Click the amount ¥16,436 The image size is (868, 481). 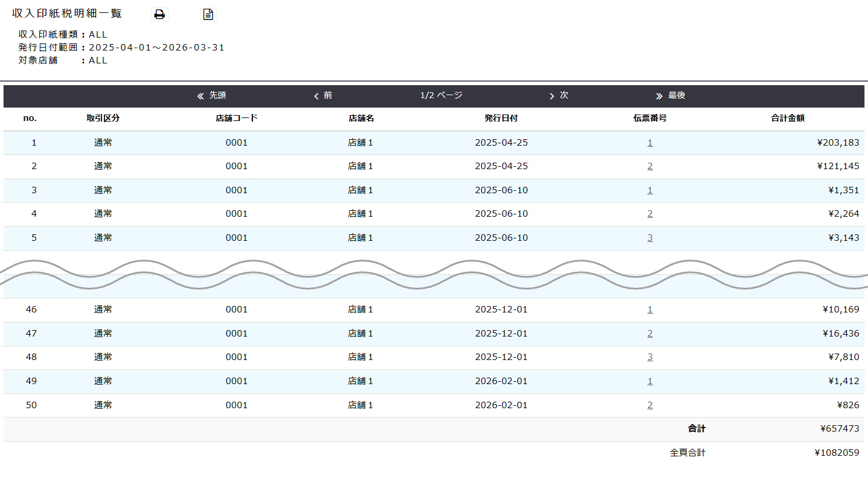[841, 334]
